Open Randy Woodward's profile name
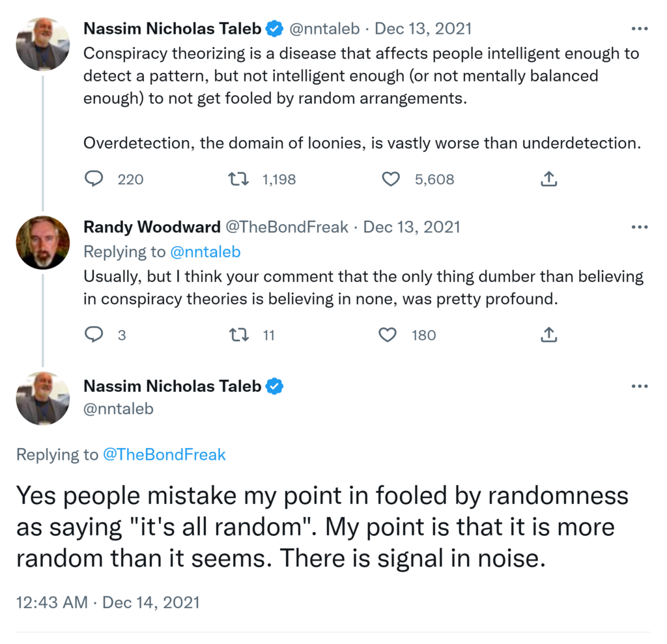Image resolution: width=667 pixels, height=644 pixels. click(x=152, y=227)
